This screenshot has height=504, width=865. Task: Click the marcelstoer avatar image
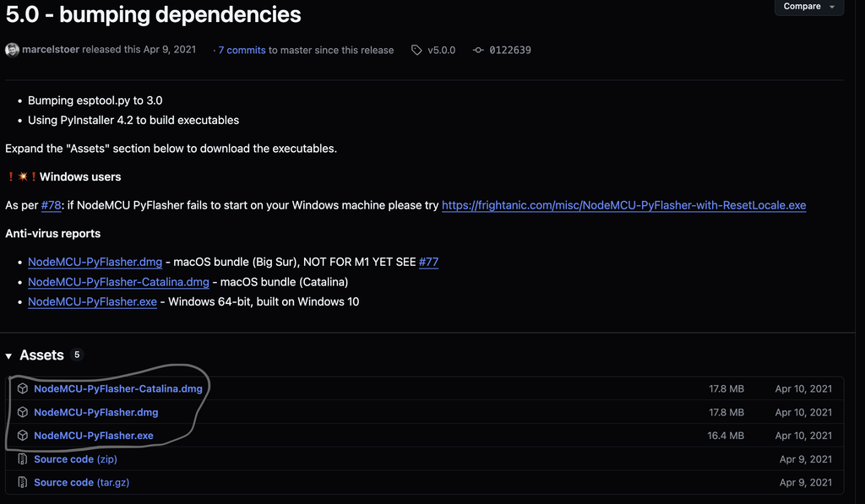click(12, 50)
